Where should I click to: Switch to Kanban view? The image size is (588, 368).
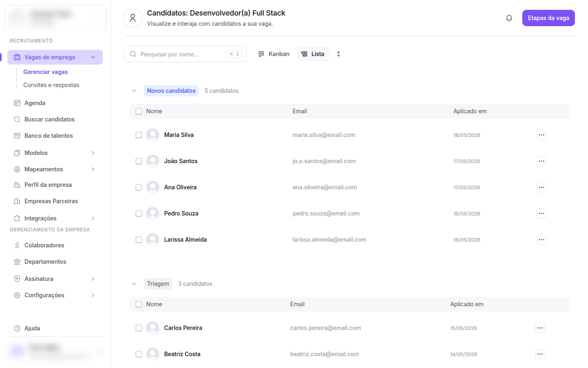(x=274, y=54)
